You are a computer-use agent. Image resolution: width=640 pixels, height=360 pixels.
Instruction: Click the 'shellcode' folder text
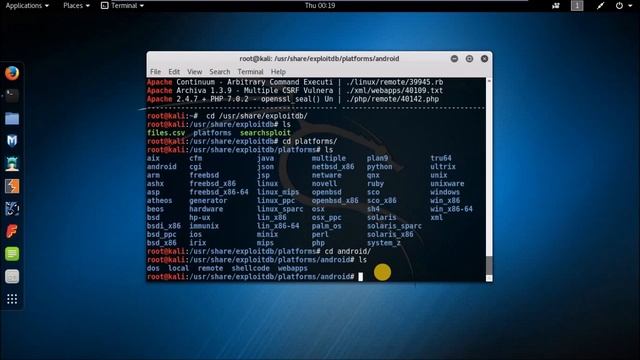click(x=251, y=269)
